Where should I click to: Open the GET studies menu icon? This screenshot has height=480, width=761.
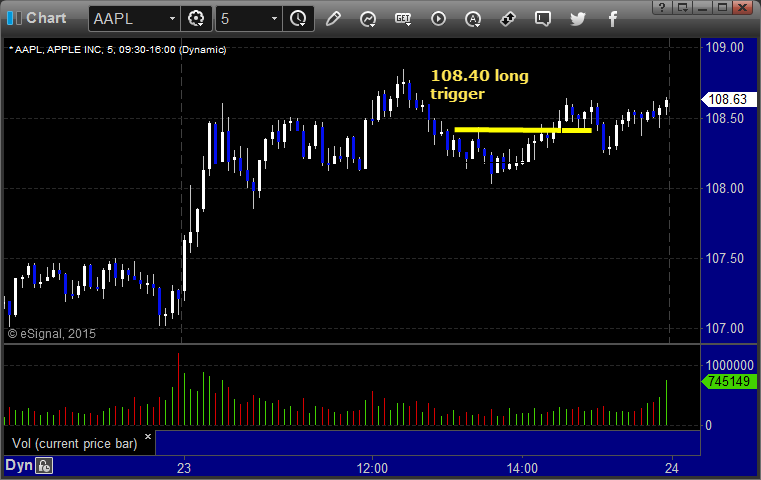point(403,19)
